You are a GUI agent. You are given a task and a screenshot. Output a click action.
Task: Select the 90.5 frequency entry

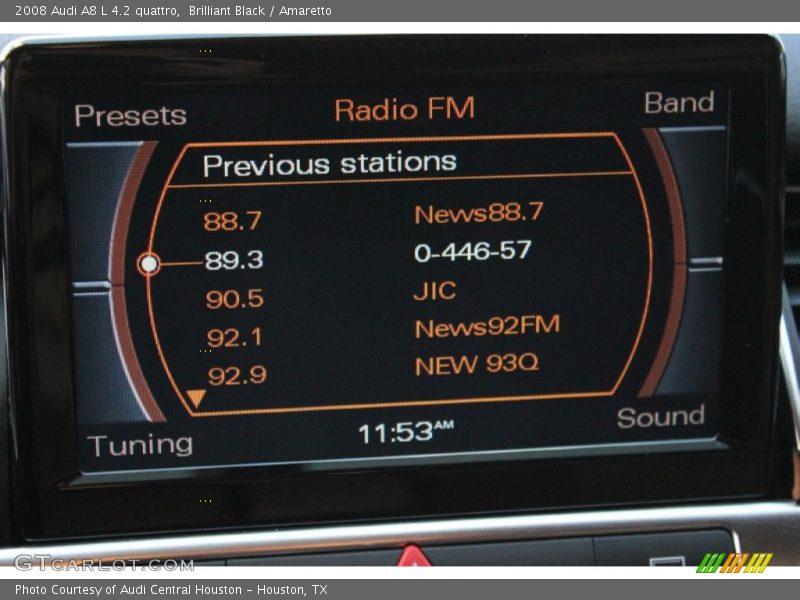coord(235,299)
